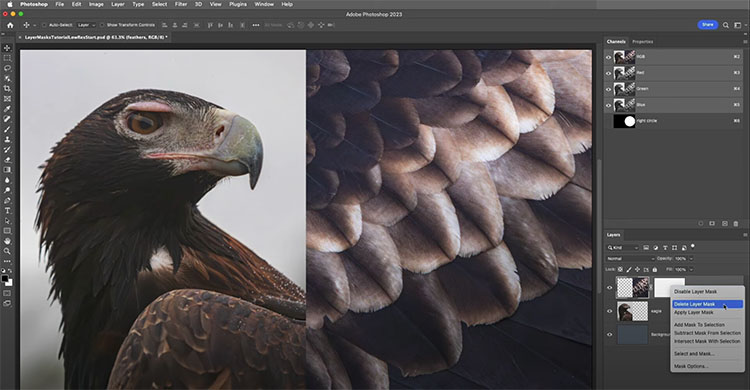The height and width of the screenshot is (390, 750).
Task: Select the Hand tool
Action: 7,241
